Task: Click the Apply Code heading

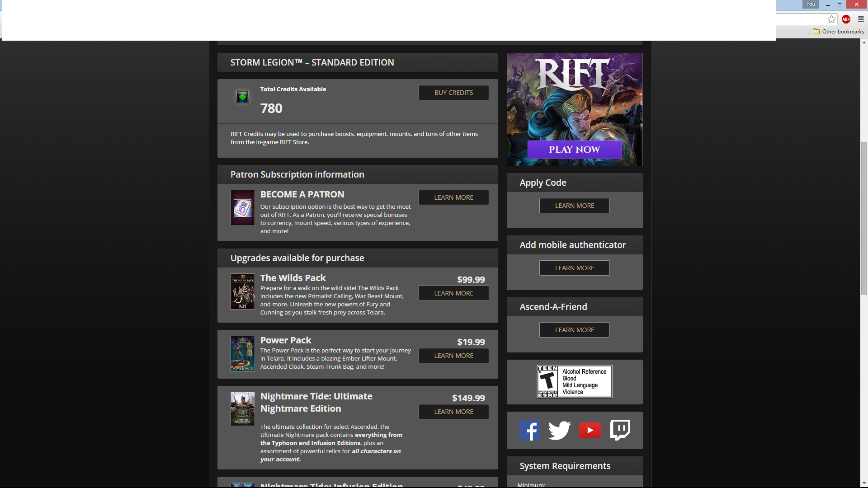Action: [x=543, y=183]
